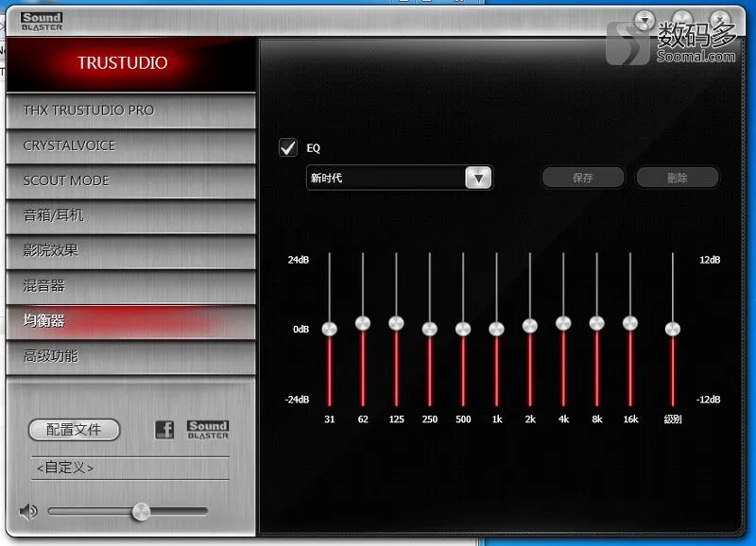This screenshot has width=756, height=546.
Task: Open 高级功能 advanced features
Action: (x=130, y=356)
